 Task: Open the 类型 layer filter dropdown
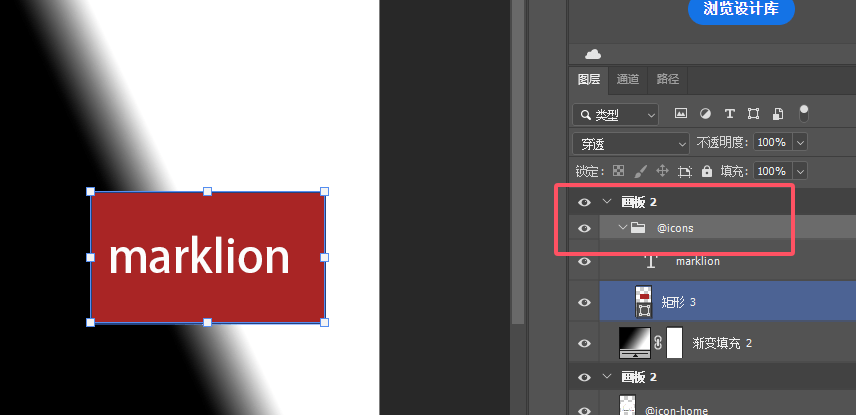(x=616, y=115)
